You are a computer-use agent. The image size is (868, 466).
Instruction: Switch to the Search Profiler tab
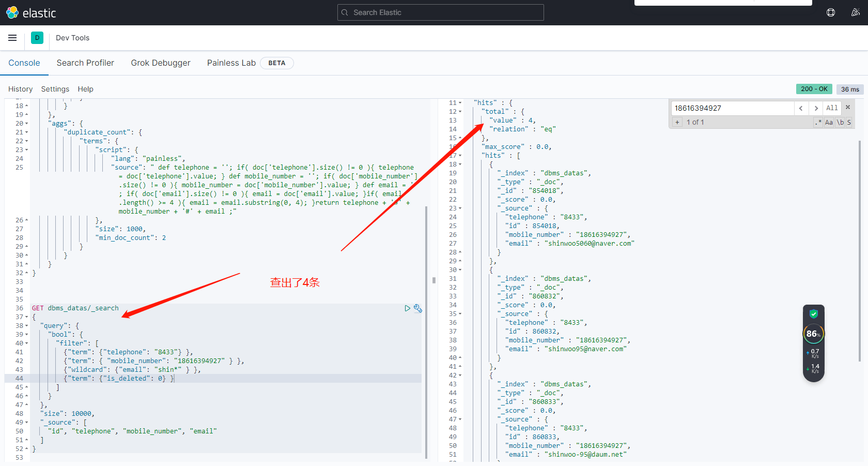pyautogui.click(x=85, y=63)
